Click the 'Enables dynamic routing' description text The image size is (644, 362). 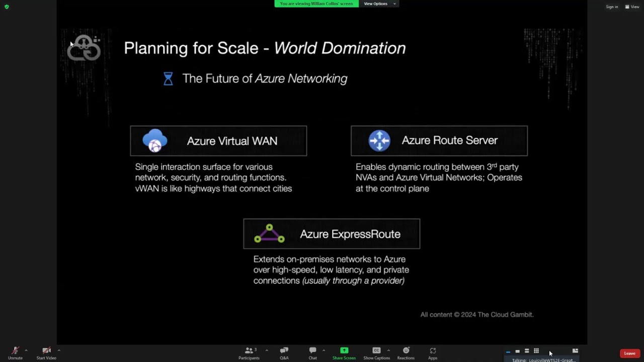439,177
